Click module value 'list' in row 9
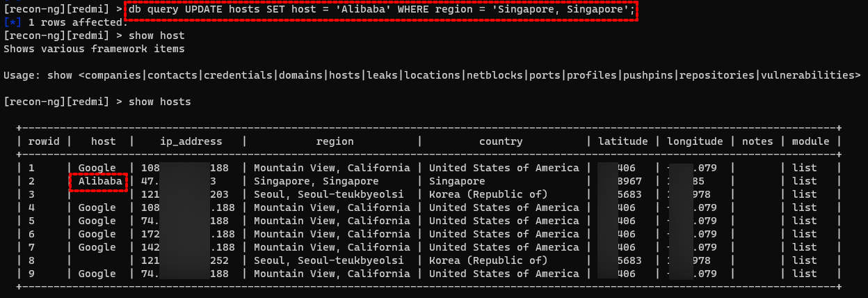The image size is (868, 298). tap(804, 274)
